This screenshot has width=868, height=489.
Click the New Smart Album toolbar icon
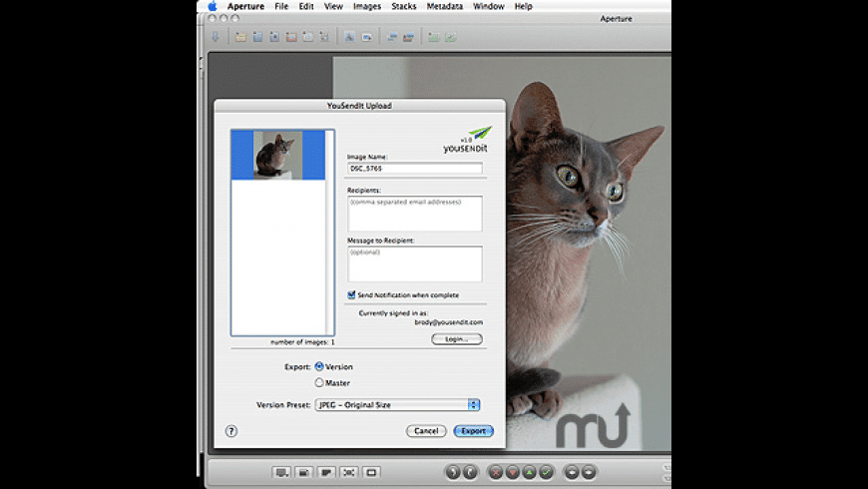click(x=274, y=37)
